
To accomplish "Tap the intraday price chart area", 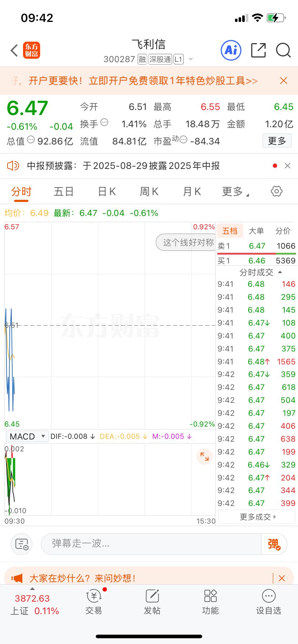I will [110, 325].
